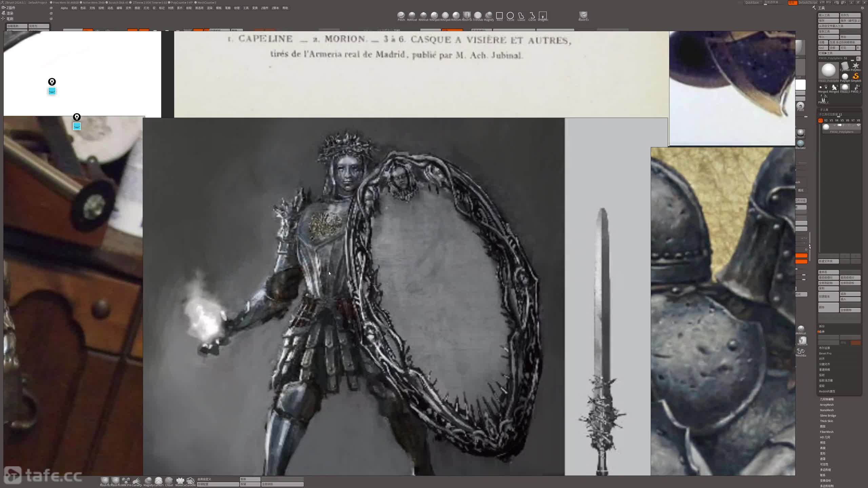This screenshot has height=488, width=868.
Task: Select the Curve stroke tool
Action: click(532, 16)
